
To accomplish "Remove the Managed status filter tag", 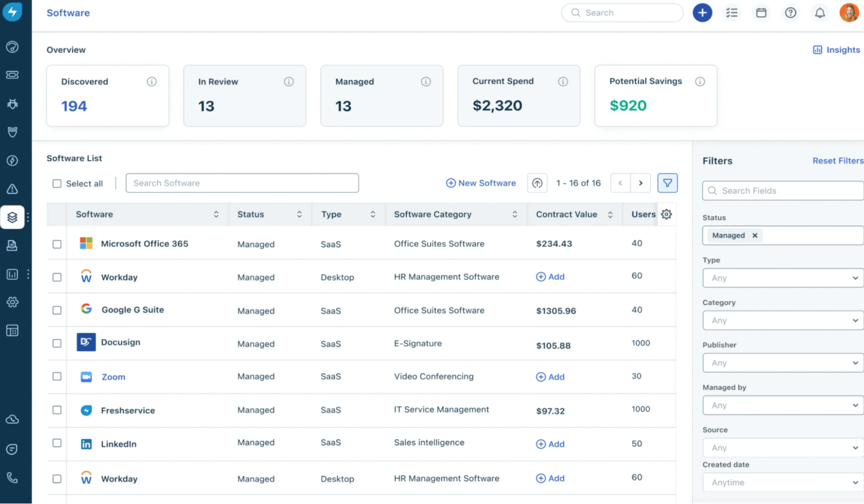I will click(x=755, y=235).
